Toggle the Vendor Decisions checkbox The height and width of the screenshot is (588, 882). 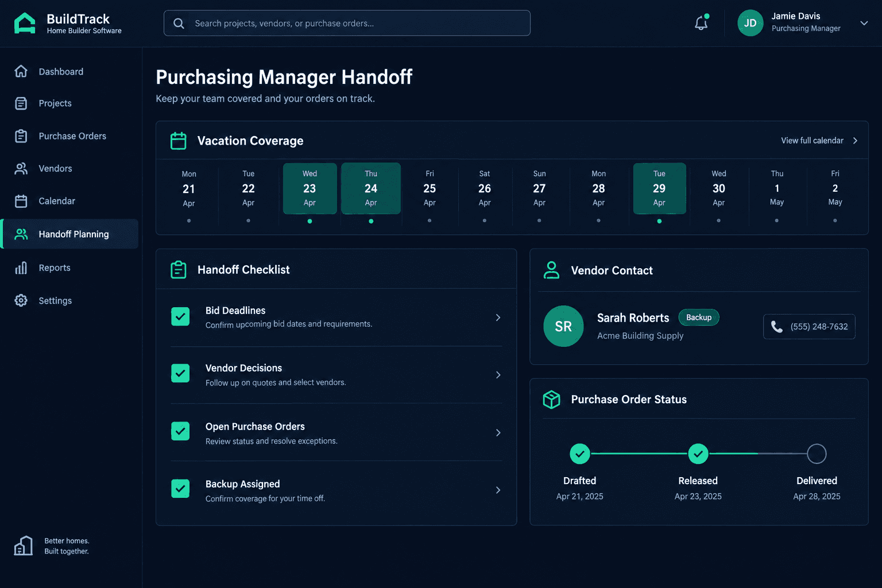pyautogui.click(x=180, y=373)
